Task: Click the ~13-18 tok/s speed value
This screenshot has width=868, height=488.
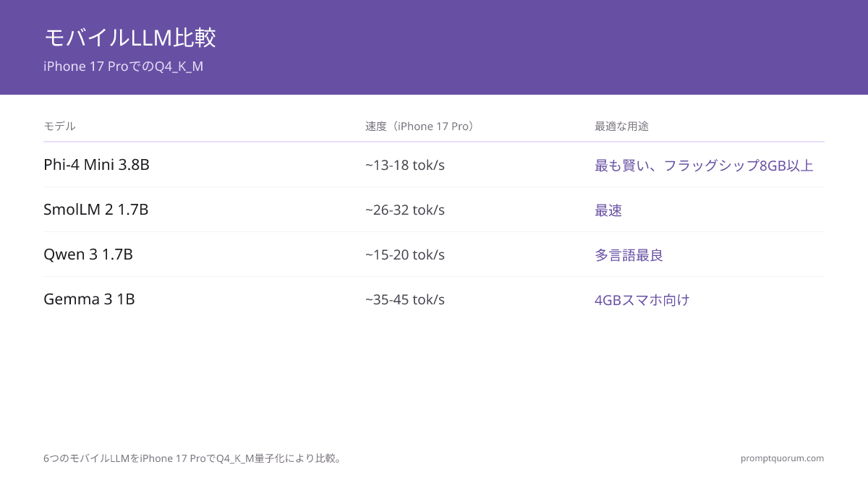Action: (405, 165)
